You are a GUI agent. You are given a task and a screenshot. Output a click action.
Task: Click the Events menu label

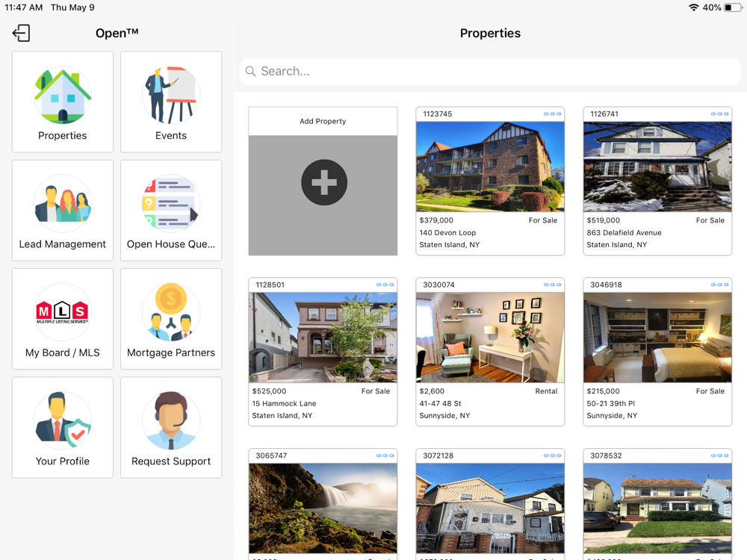(x=171, y=136)
